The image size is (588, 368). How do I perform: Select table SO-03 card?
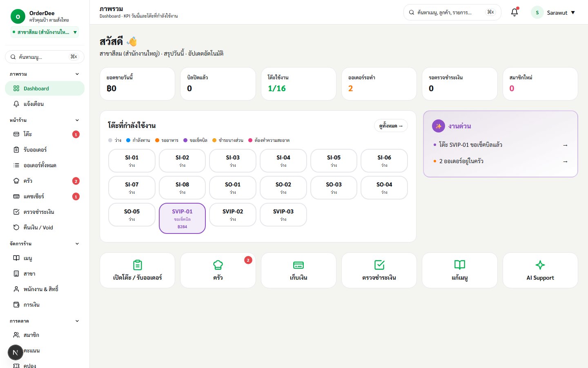pos(334,188)
